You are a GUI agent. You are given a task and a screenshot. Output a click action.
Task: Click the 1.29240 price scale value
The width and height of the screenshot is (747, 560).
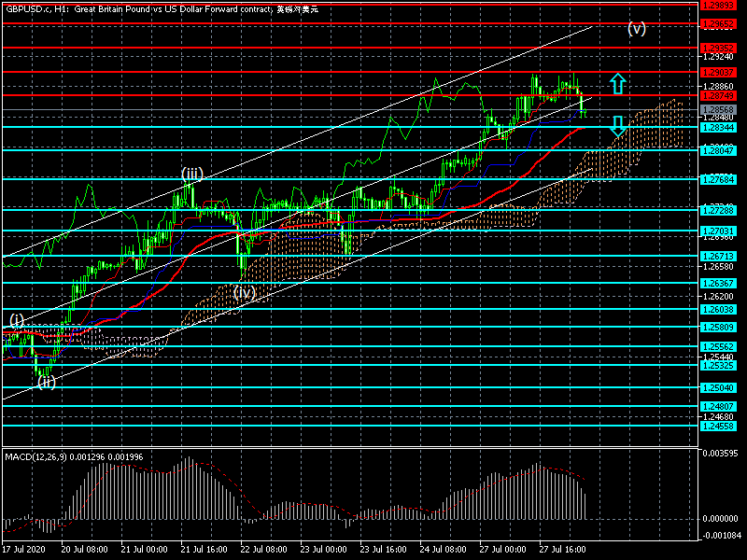point(718,57)
